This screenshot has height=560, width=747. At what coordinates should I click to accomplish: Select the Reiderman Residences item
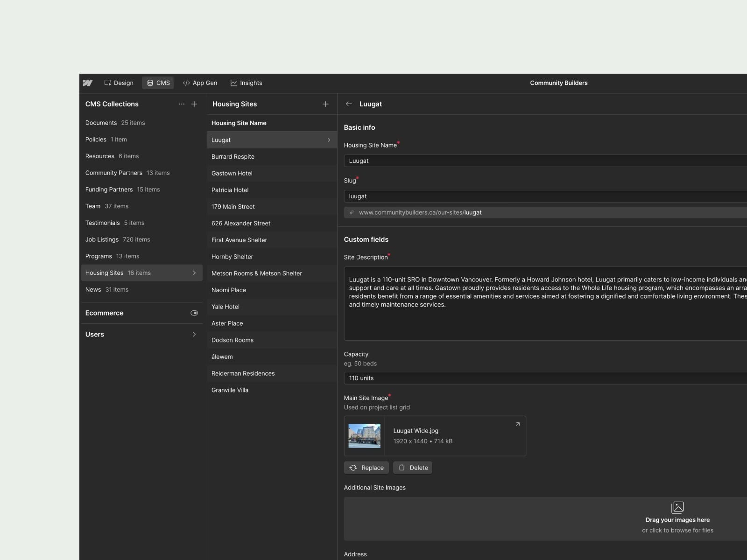click(272, 373)
